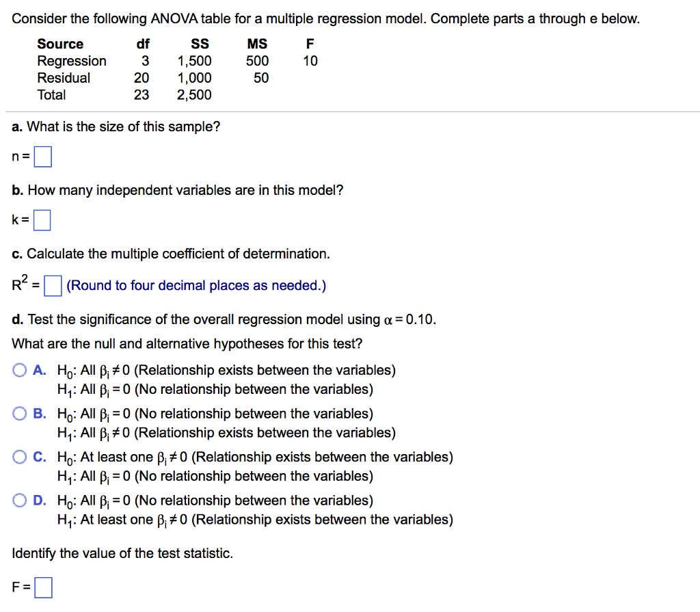Select radio button for answer option A
This screenshot has width=700, height=612.
(x=19, y=369)
